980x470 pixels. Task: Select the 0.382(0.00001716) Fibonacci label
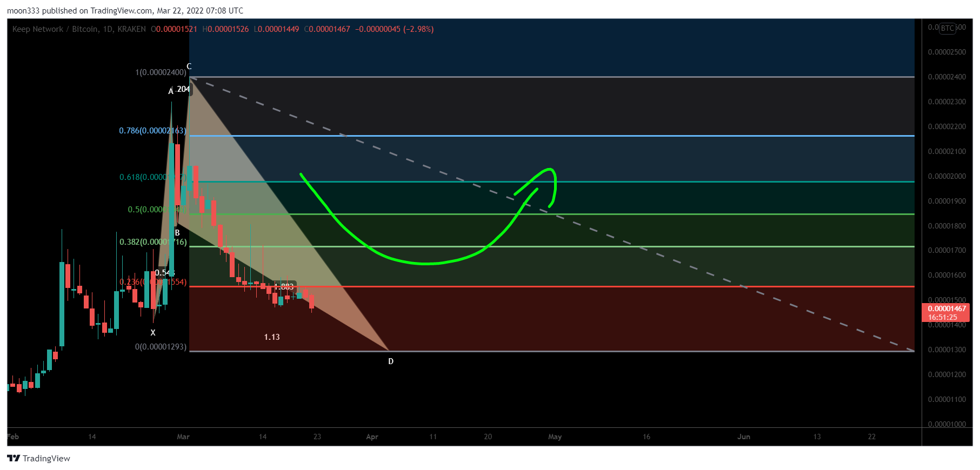click(x=153, y=242)
